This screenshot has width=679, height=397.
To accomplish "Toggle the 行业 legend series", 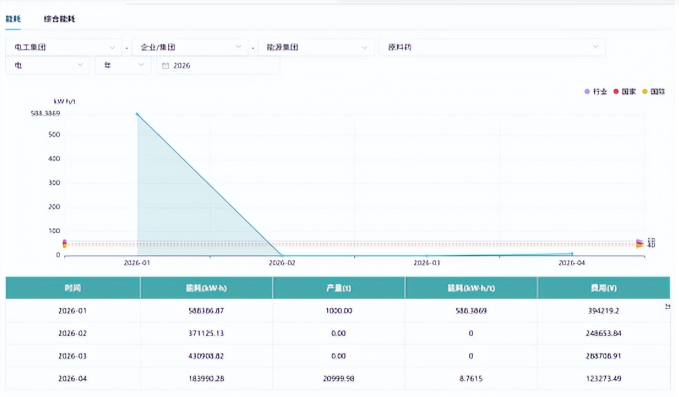I will coord(596,91).
